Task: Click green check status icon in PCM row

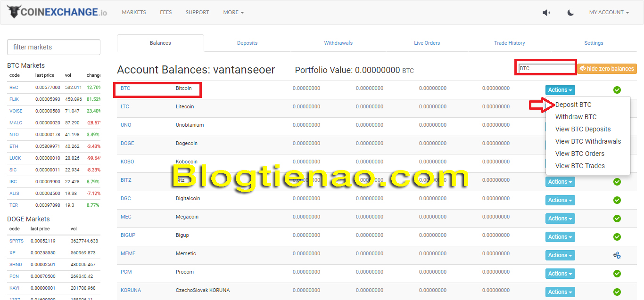Action: click(617, 274)
